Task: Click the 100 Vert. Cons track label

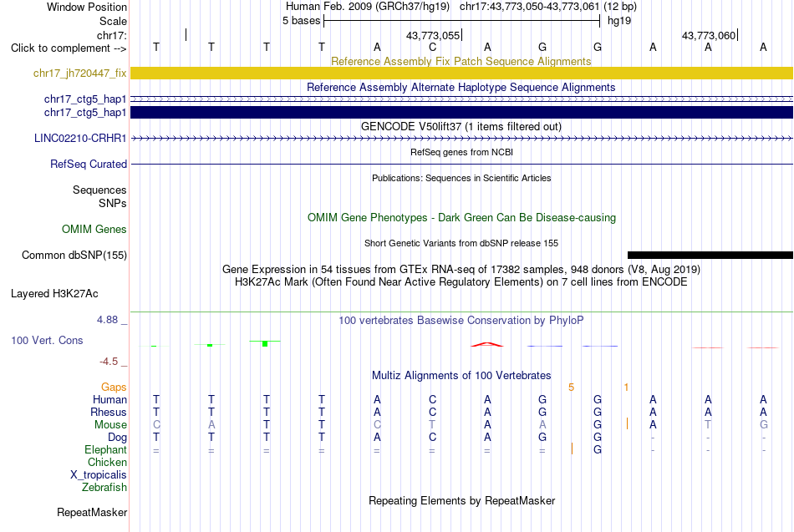Action: [x=47, y=340]
